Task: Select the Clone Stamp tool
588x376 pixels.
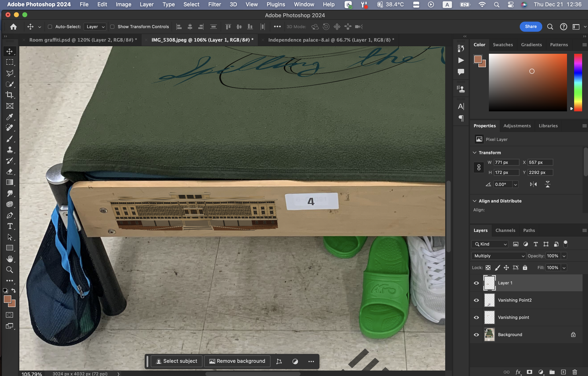Action: (x=9, y=150)
